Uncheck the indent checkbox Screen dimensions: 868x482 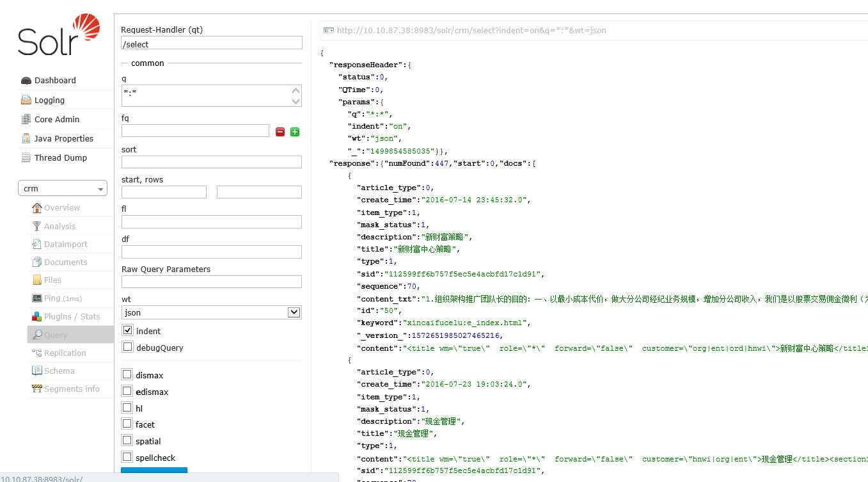(127, 330)
